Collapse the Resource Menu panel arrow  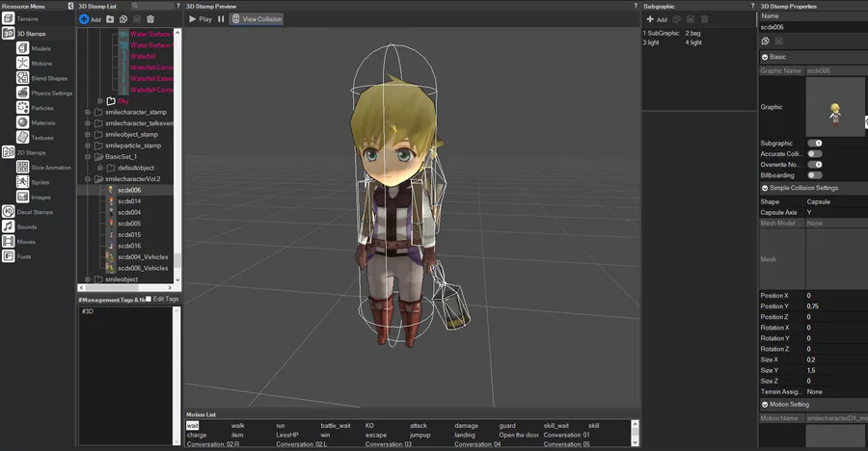click(70, 6)
